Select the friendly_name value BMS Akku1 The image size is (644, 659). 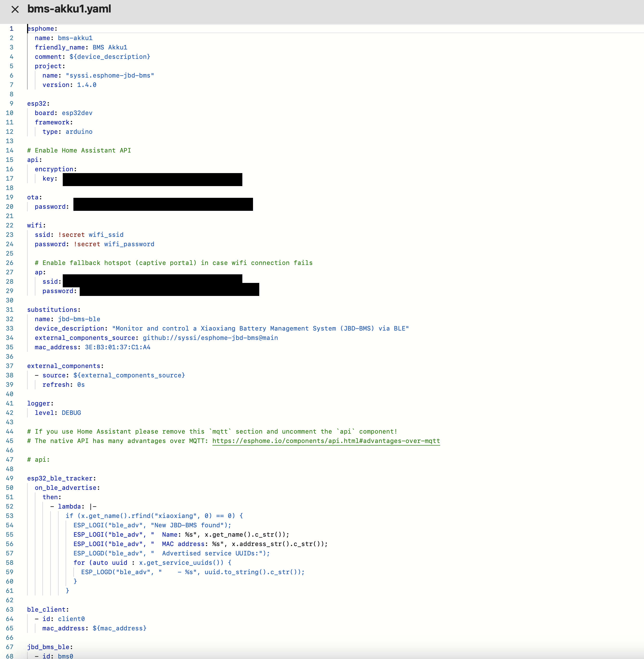pyautogui.click(x=110, y=47)
